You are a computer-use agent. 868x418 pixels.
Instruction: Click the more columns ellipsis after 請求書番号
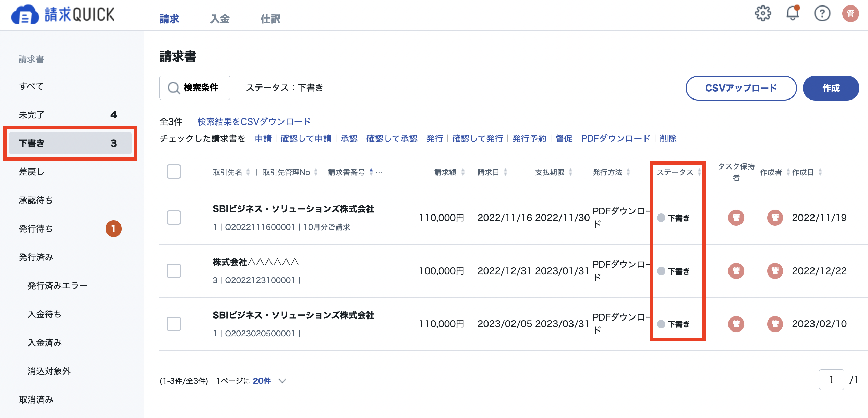(x=379, y=172)
